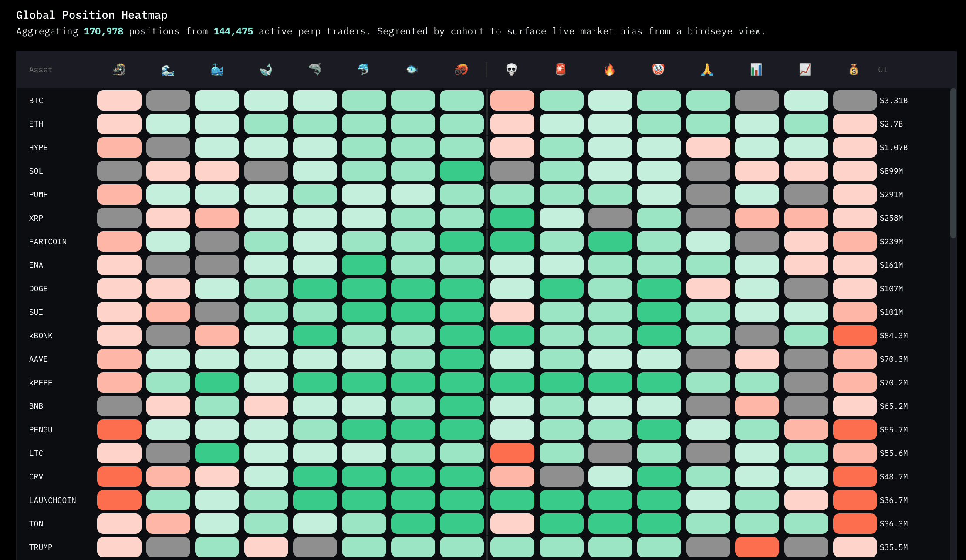Click the fire cohort icon
The height and width of the screenshot is (560, 966).
[x=610, y=70]
